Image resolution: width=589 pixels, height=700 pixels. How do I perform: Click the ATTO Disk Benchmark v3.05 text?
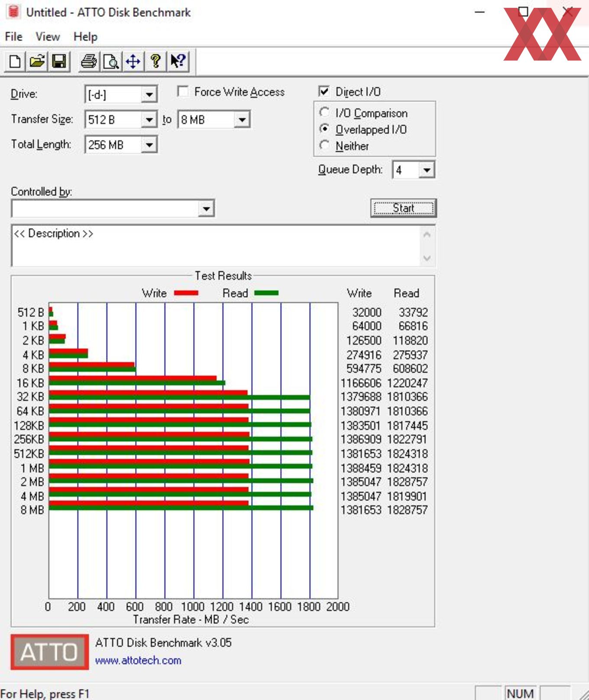pos(163,642)
